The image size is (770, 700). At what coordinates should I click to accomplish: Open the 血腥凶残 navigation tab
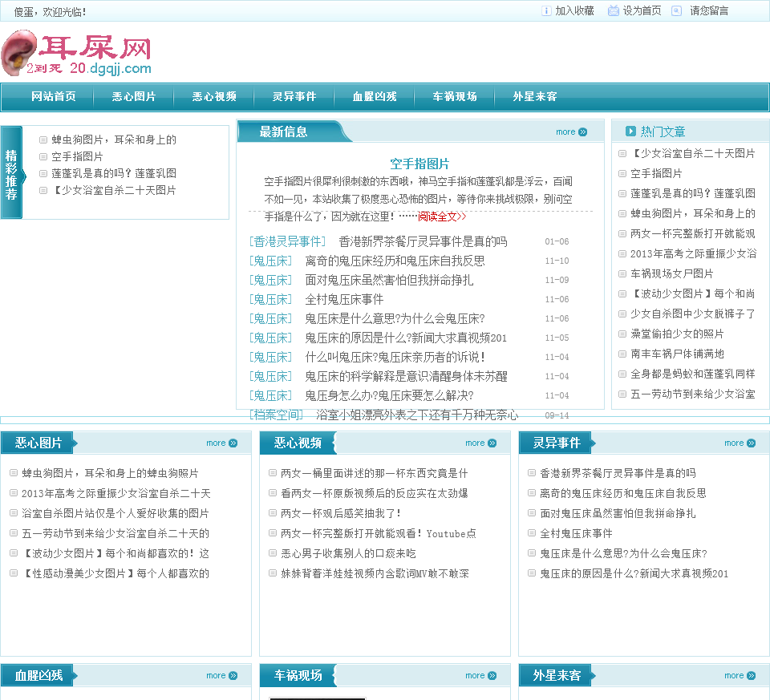[375, 96]
